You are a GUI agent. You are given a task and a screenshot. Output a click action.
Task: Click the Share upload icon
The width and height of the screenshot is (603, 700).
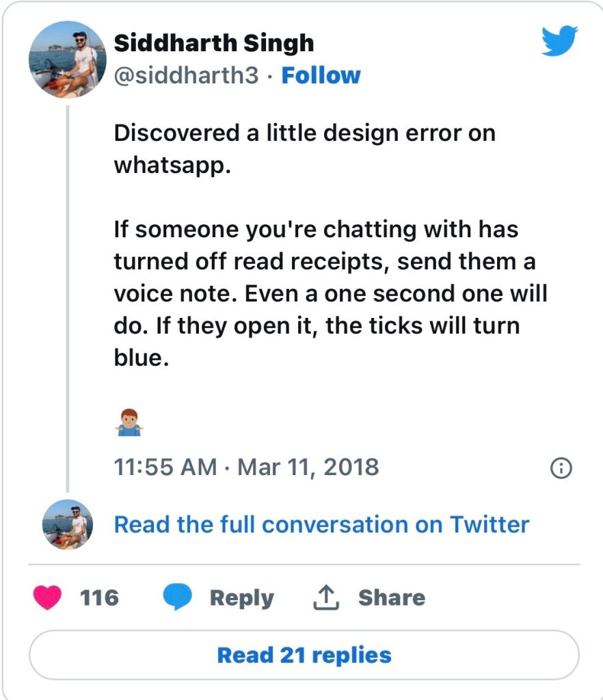[327, 596]
